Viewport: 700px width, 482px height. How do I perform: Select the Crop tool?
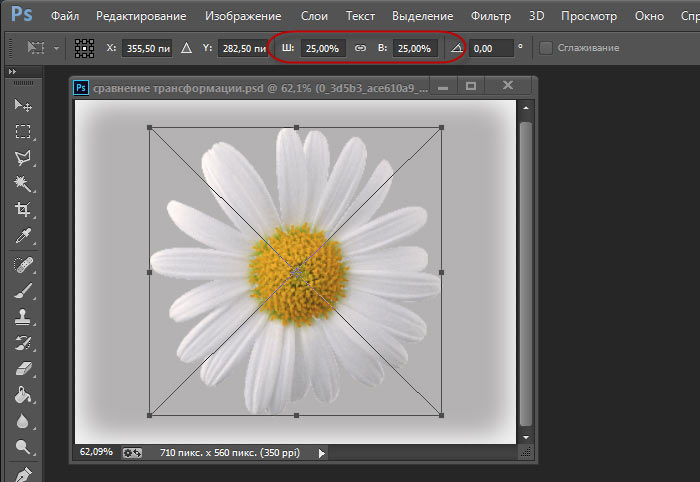pos(22,209)
